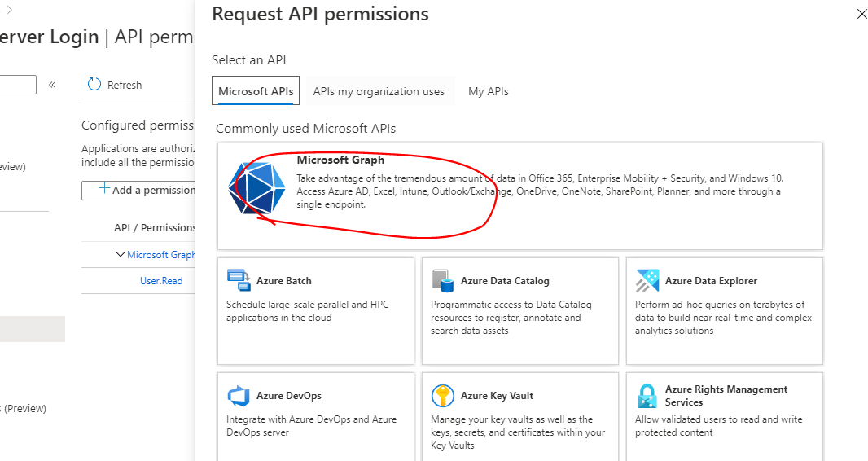Click the Request API permissions title
This screenshot has height=461, width=868.
[x=320, y=14]
